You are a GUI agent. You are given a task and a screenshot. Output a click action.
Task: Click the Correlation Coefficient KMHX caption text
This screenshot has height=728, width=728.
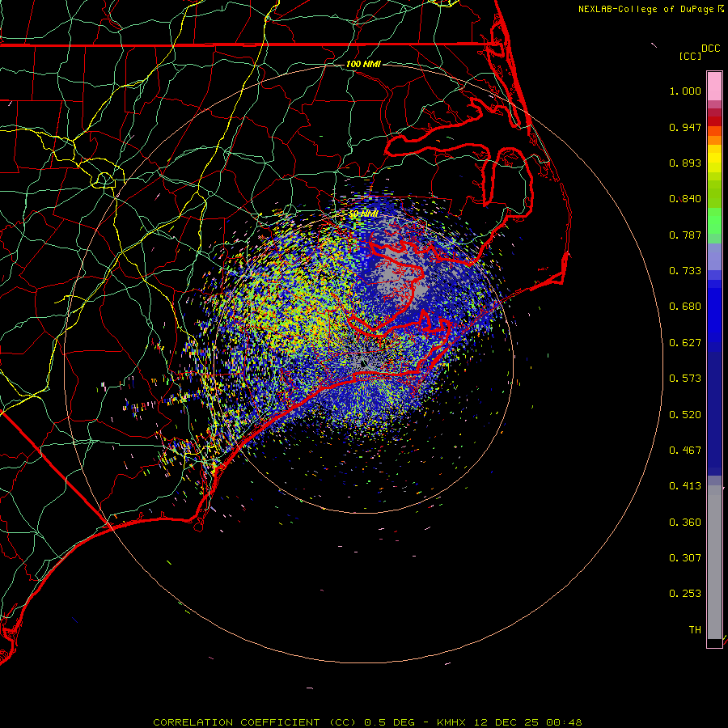[367, 722]
